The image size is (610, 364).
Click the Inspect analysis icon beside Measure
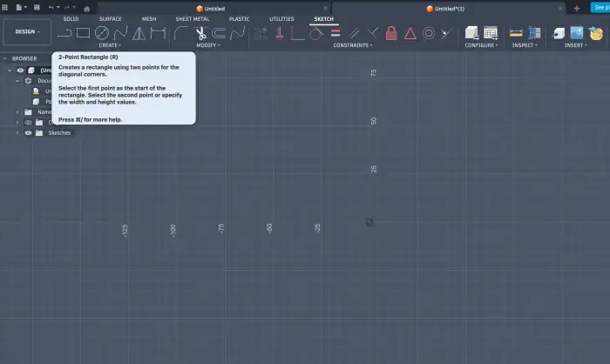[x=534, y=33]
